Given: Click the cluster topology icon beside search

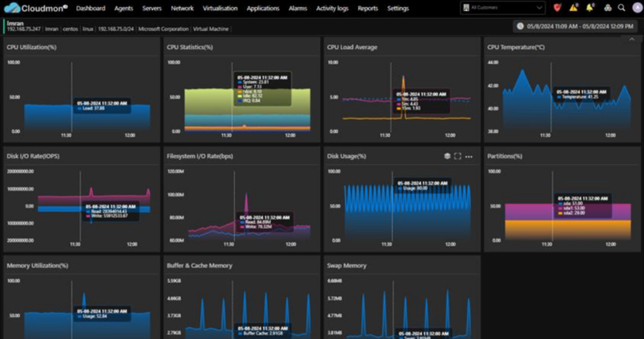Looking at the screenshot, I should (x=608, y=7).
